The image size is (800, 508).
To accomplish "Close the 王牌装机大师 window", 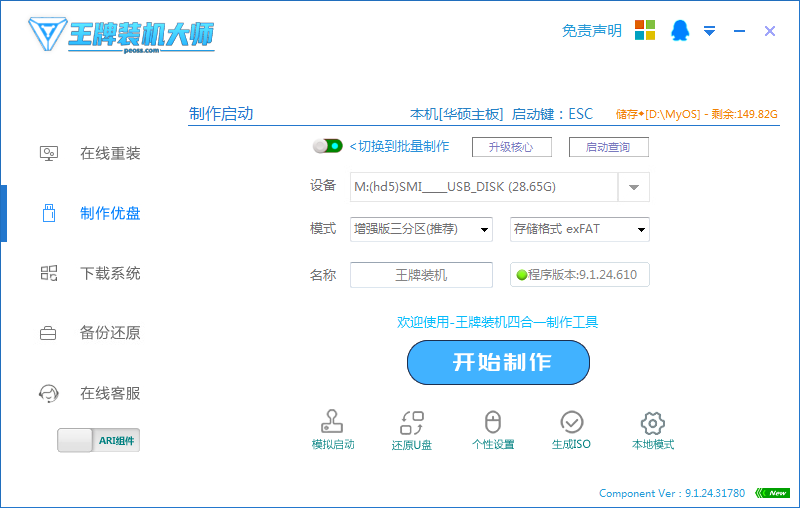I will pos(770,31).
